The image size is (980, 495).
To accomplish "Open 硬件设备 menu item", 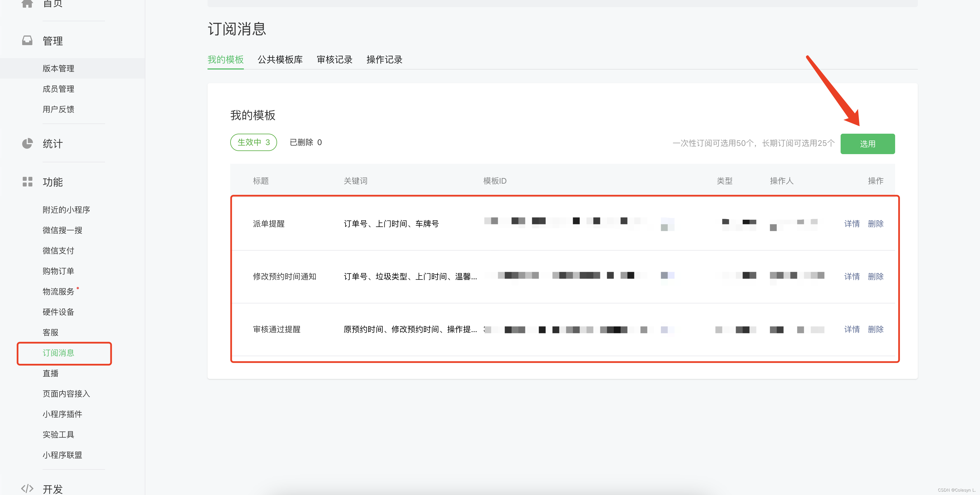I will [x=58, y=312].
